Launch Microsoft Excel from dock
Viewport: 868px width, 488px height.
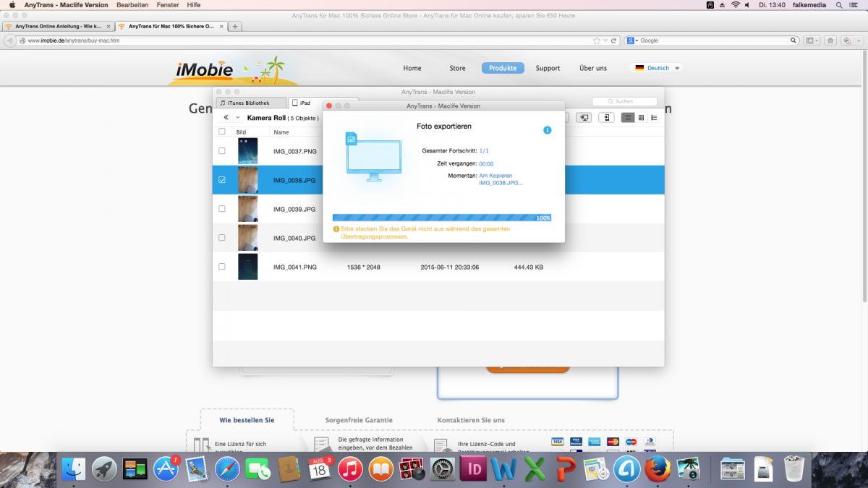click(x=535, y=470)
